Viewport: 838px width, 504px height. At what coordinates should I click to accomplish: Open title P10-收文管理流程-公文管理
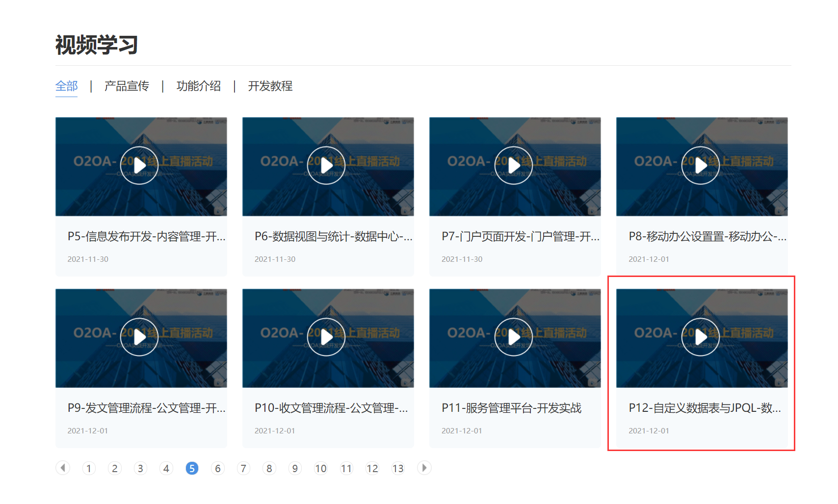click(x=331, y=408)
